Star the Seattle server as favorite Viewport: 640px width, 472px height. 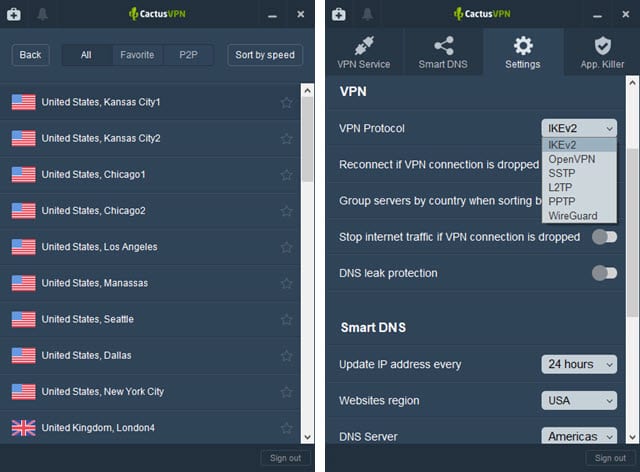(287, 320)
